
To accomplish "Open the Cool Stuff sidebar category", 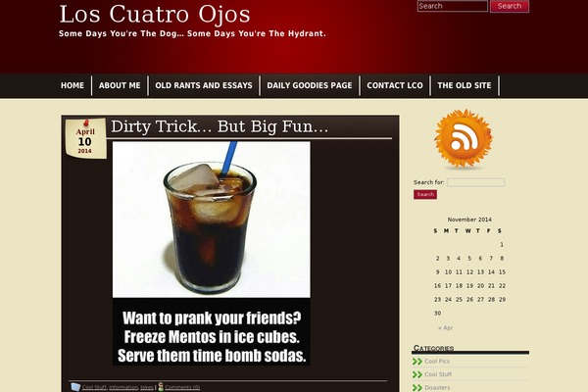I will (438, 374).
